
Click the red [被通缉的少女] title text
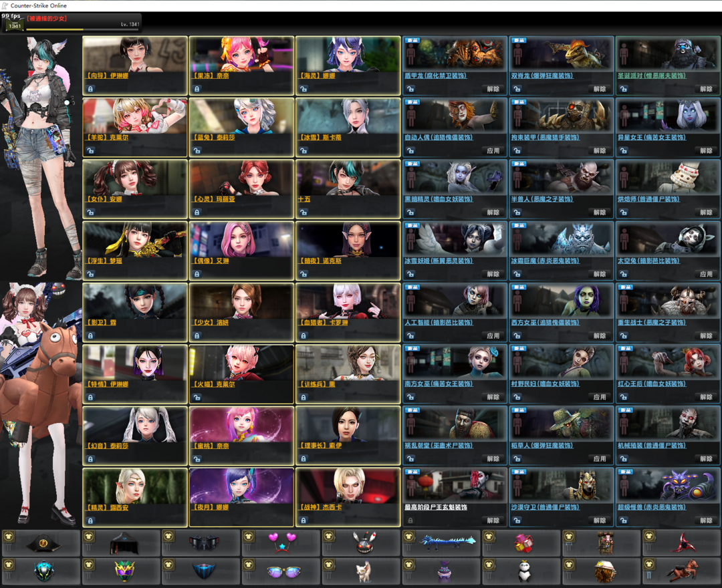47,19
